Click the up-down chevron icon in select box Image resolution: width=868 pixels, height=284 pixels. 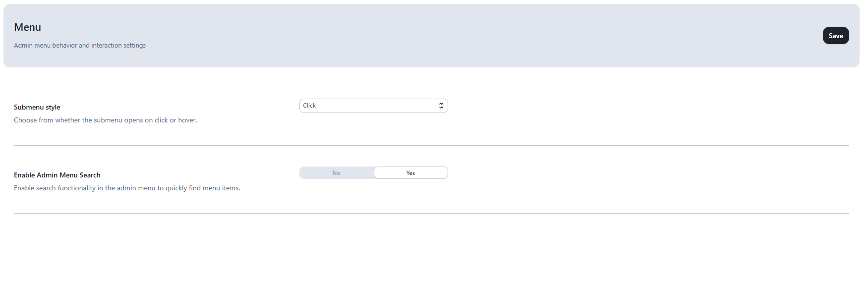(441, 106)
